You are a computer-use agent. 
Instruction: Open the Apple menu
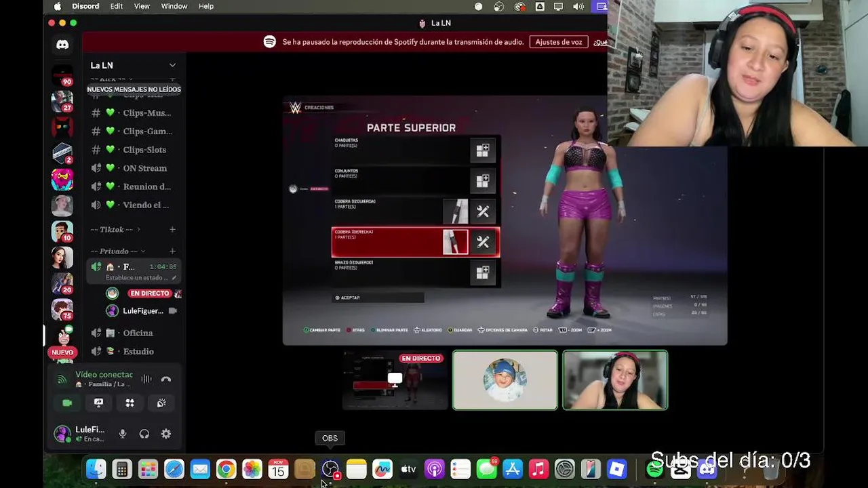coord(57,6)
